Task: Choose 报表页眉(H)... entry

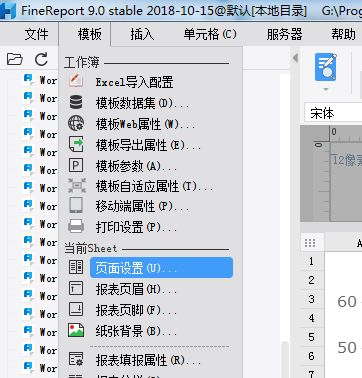Action: [x=136, y=290]
